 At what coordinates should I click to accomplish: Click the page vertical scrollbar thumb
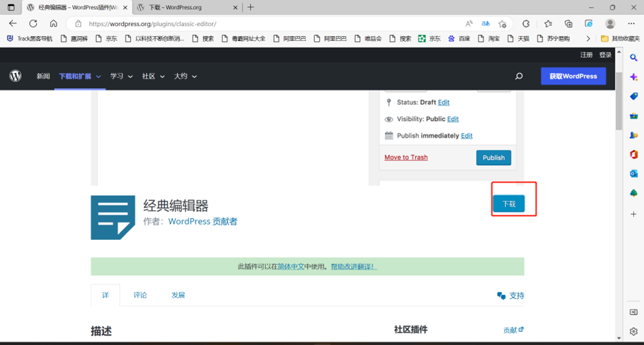tap(619, 100)
